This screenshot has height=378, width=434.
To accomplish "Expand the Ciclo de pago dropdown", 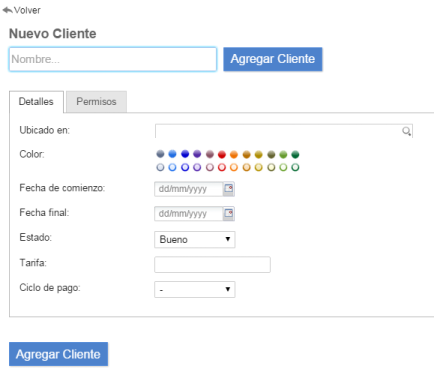I will (x=195, y=289).
